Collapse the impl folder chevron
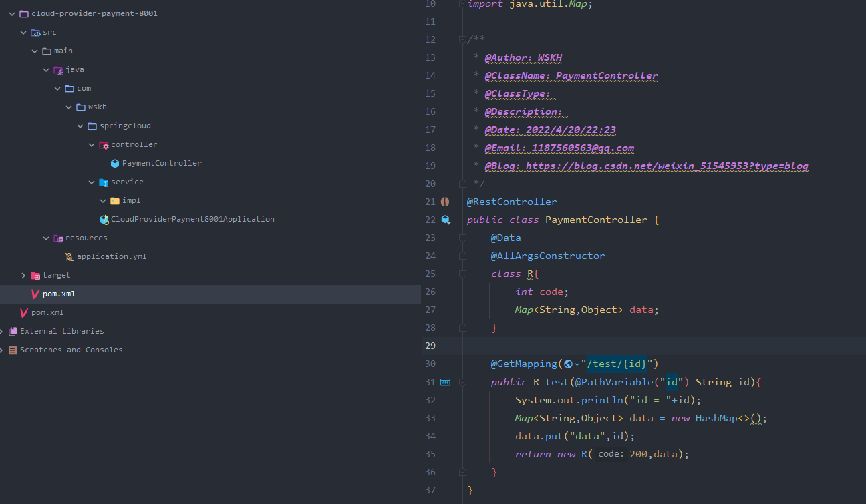Screen dimensions: 866x504 (x=103, y=200)
